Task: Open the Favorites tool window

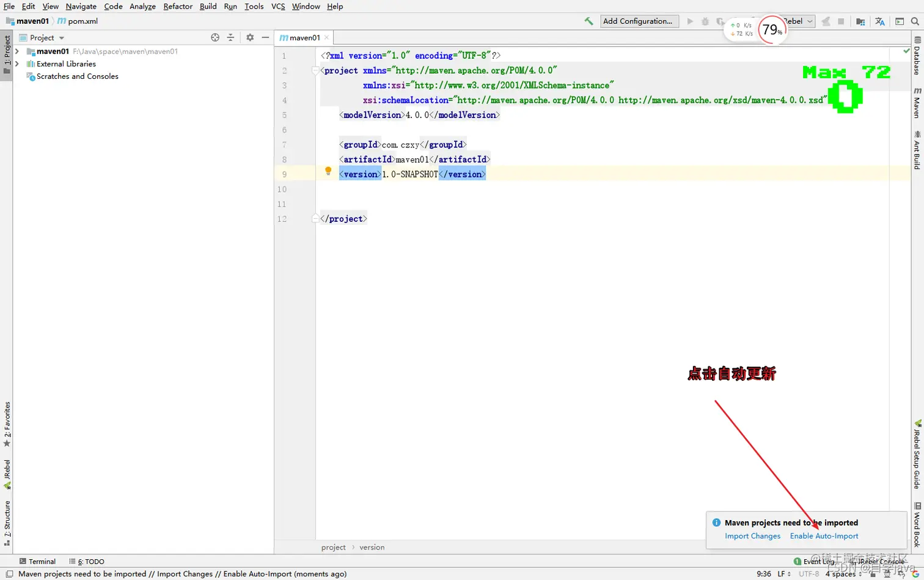Action: pyautogui.click(x=7, y=424)
